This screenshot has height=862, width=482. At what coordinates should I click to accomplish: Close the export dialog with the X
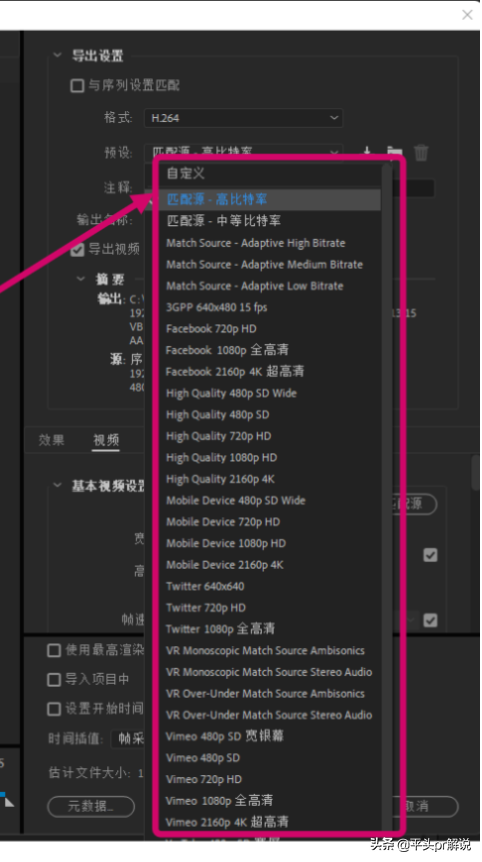[467, 15]
